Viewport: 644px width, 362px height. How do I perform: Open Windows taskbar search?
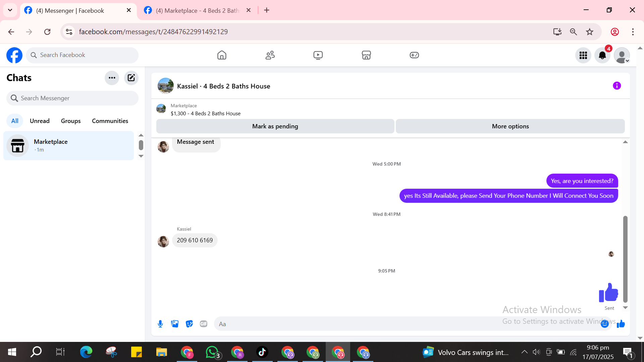coord(36,352)
